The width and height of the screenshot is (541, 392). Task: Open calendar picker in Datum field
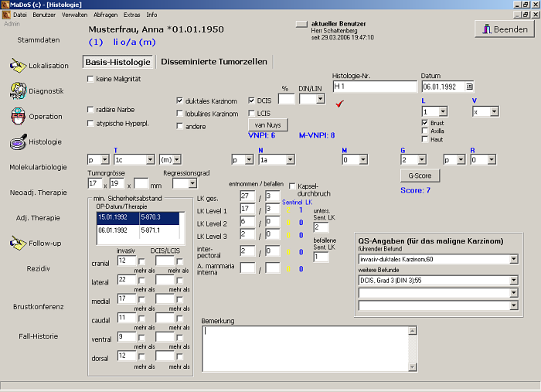(x=469, y=87)
